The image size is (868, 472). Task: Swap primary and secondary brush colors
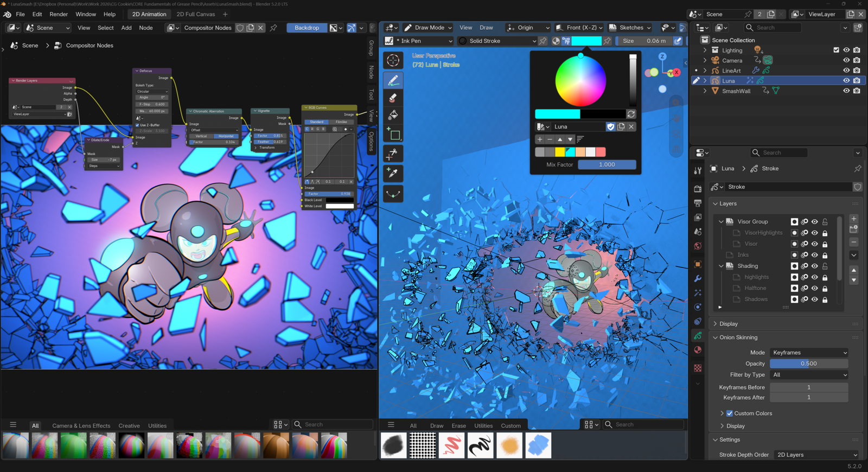click(x=631, y=114)
